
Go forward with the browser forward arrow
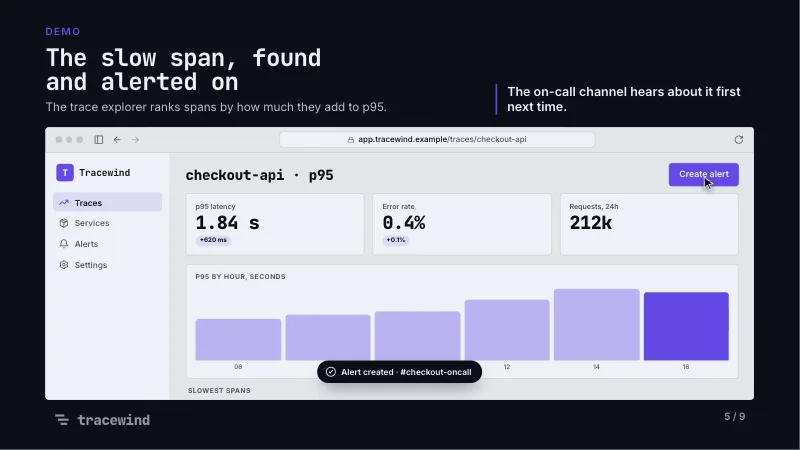pyautogui.click(x=135, y=139)
